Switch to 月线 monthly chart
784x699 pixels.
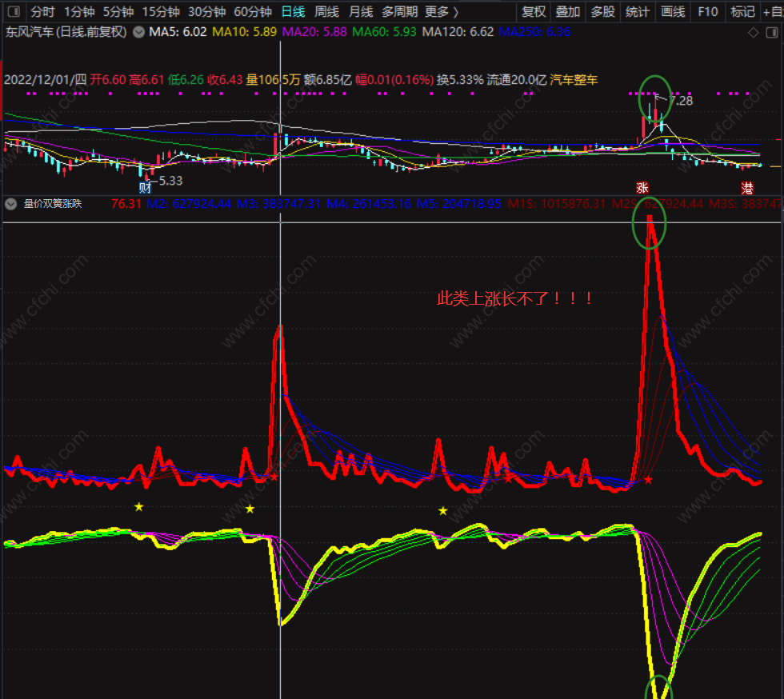pos(361,11)
